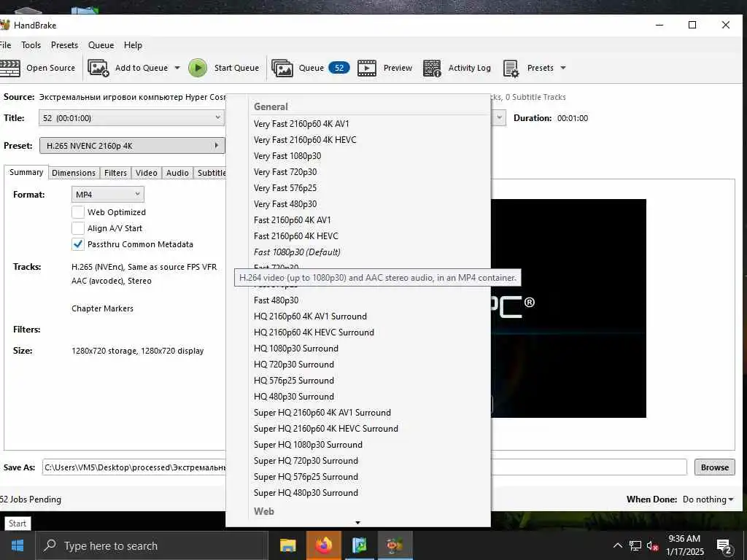
Task: Click the Open Source clapperboard icon
Action: 10,68
